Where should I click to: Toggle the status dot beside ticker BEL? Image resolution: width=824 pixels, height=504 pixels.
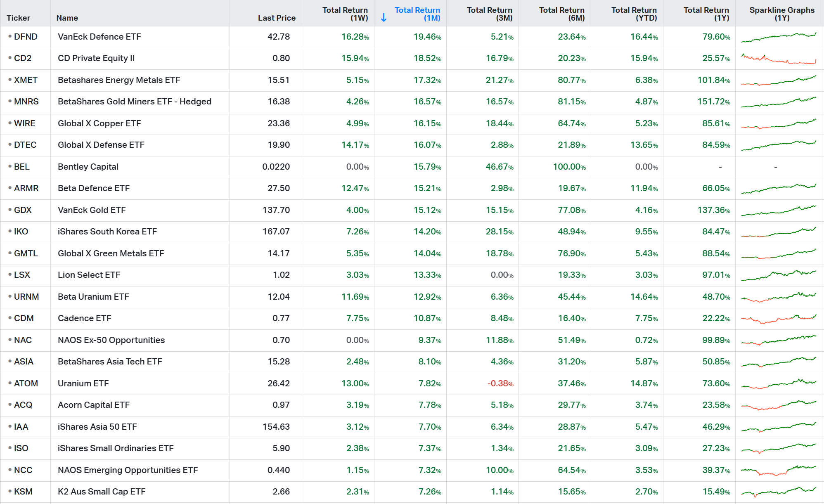(x=9, y=167)
